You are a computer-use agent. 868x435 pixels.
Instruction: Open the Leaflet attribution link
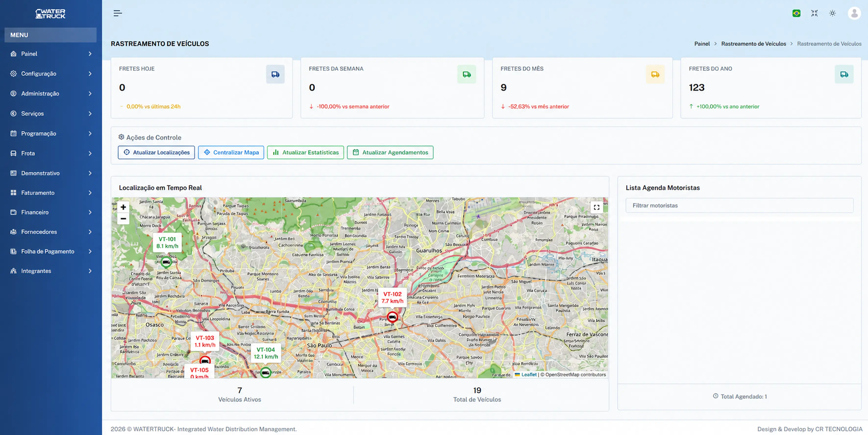(x=529, y=375)
